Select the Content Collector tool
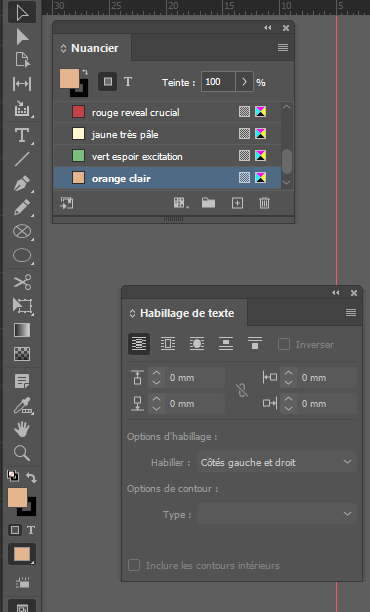Image resolution: width=370 pixels, height=612 pixels. pos(22,109)
